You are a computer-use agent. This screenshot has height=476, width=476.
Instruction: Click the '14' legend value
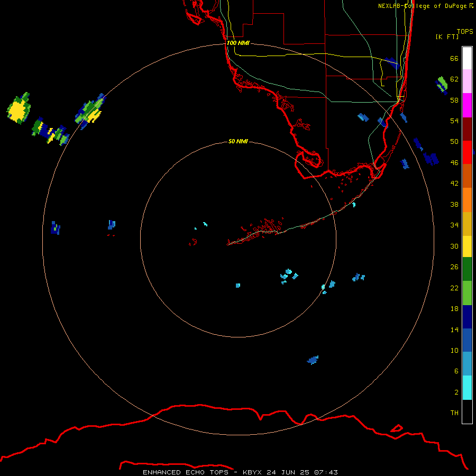[x=454, y=329]
